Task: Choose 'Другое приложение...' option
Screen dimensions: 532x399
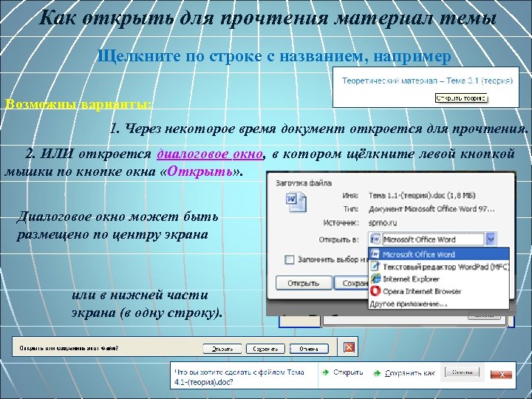Action: (439, 304)
